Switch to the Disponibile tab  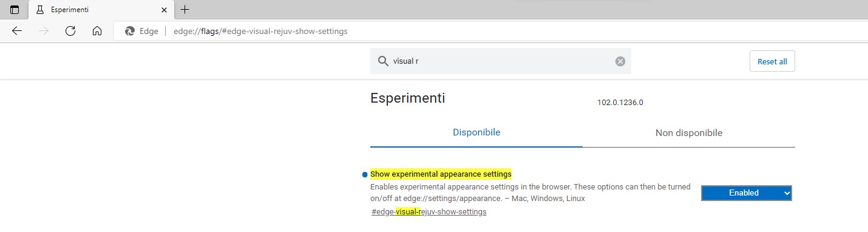pos(476,132)
